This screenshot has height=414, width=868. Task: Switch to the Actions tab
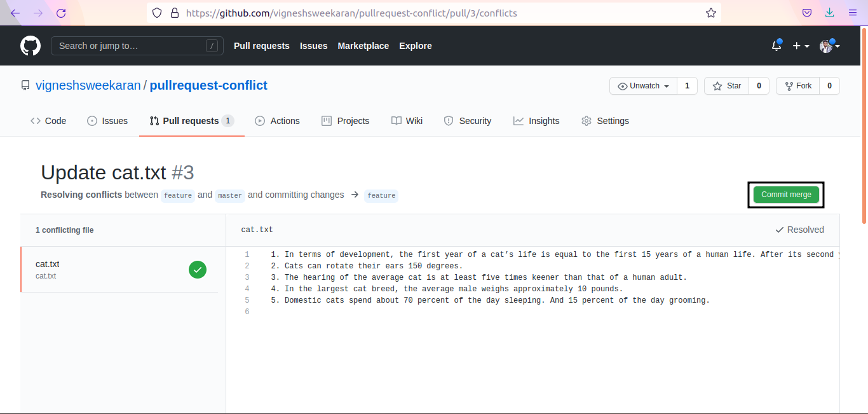(x=277, y=121)
